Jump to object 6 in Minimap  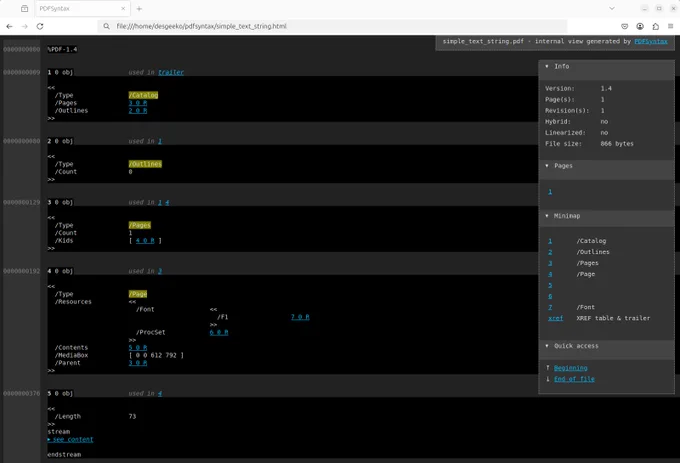tap(550, 297)
